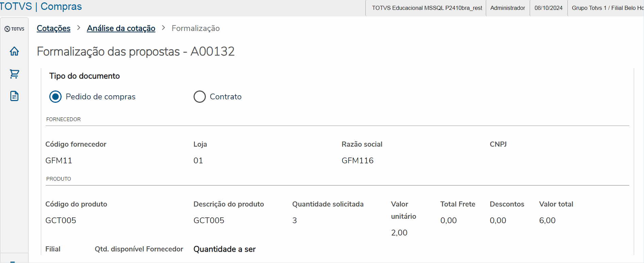Screen dimensions: 644x263
Task: Open the TOTVS Educacional MSSQL environment item
Action: coord(427,8)
